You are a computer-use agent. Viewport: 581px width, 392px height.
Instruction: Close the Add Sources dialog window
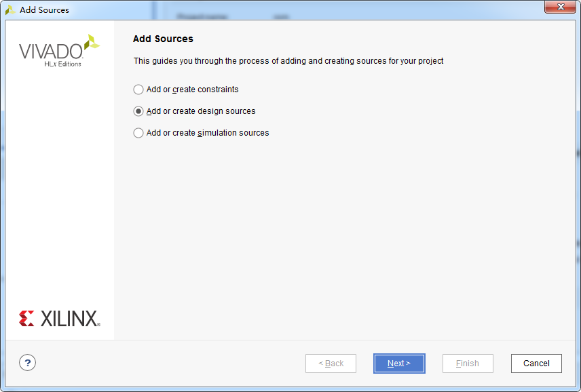click(x=560, y=7)
